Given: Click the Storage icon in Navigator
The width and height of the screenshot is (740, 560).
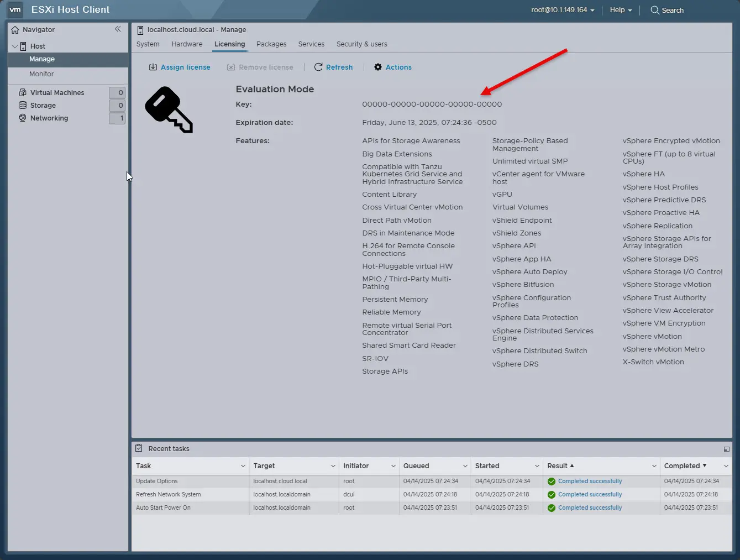Looking at the screenshot, I should [23, 106].
